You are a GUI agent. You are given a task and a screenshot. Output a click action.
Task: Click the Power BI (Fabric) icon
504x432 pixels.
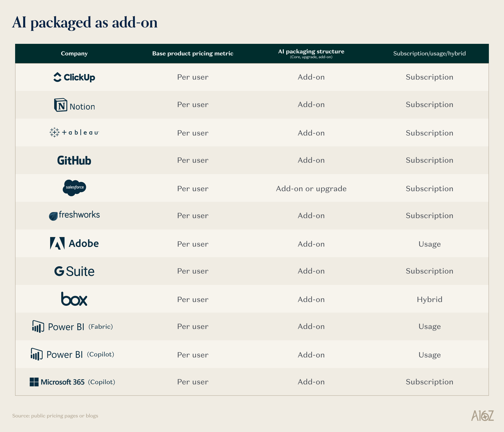click(x=38, y=326)
